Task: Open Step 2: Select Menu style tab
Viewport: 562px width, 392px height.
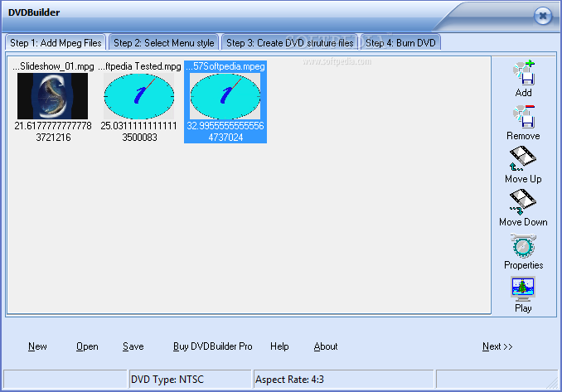Action: [164, 43]
